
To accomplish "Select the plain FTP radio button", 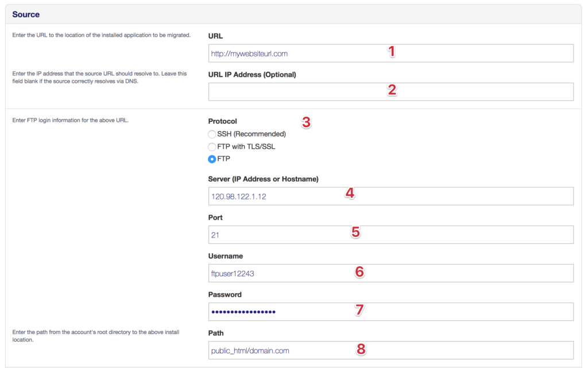I will click(x=212, y=159).
